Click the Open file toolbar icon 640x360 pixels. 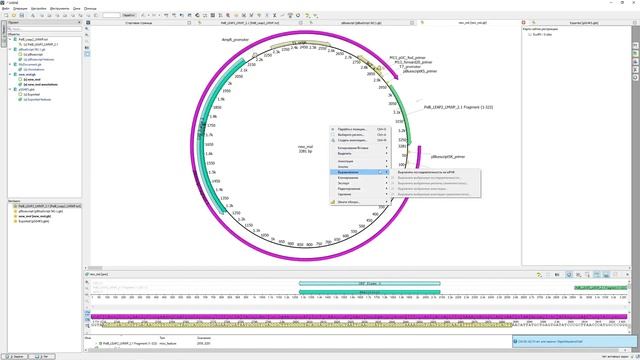point(14,15)
